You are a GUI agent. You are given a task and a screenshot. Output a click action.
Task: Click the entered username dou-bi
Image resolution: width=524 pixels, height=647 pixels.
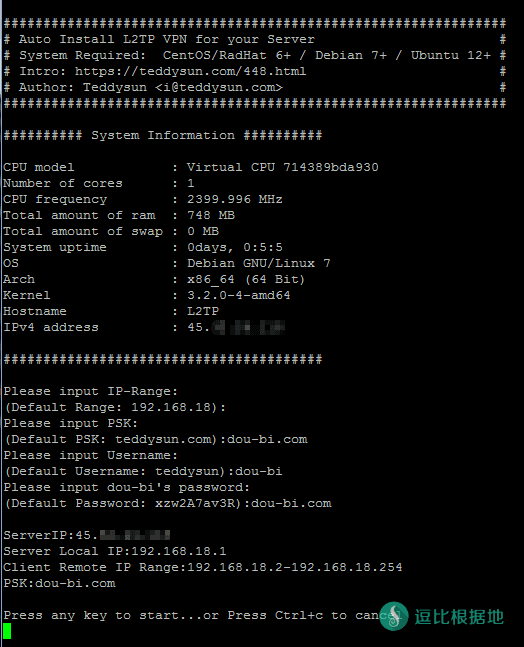click(259, 471)
